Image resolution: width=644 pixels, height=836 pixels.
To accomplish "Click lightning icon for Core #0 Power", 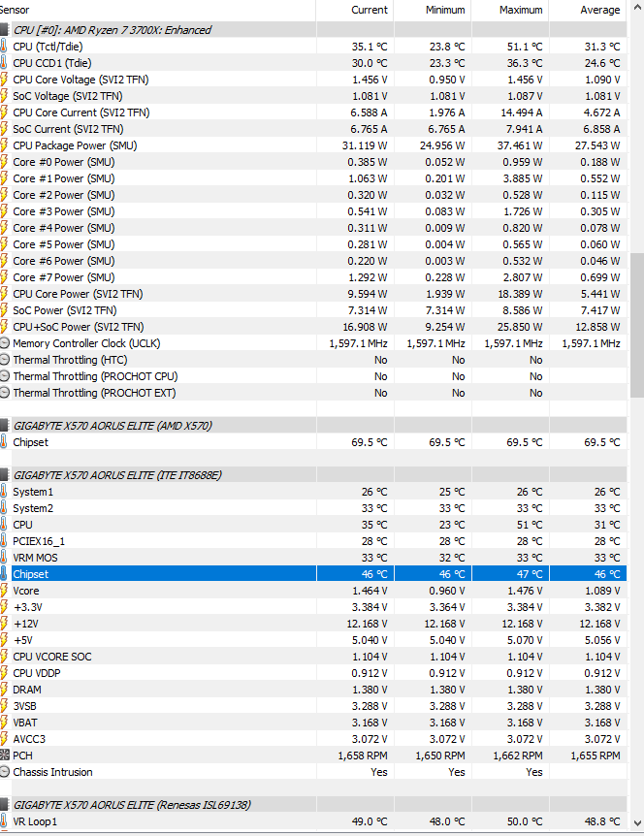I will (4, 162).
